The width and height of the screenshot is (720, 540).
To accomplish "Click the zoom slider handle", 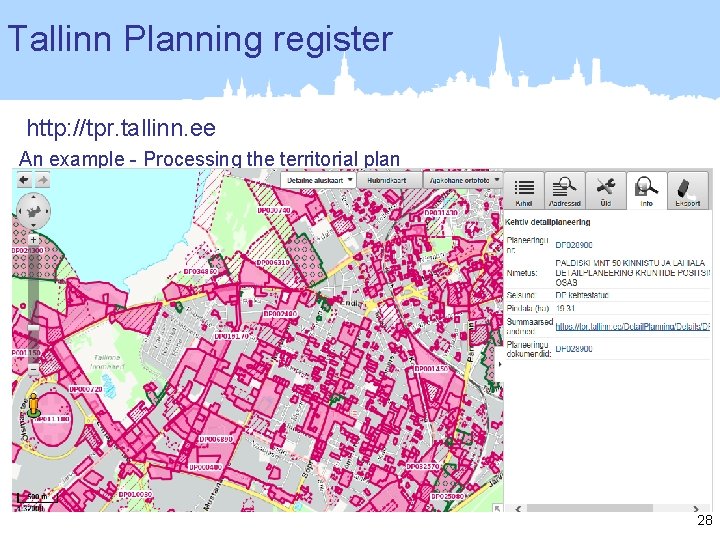I will 34,328.
